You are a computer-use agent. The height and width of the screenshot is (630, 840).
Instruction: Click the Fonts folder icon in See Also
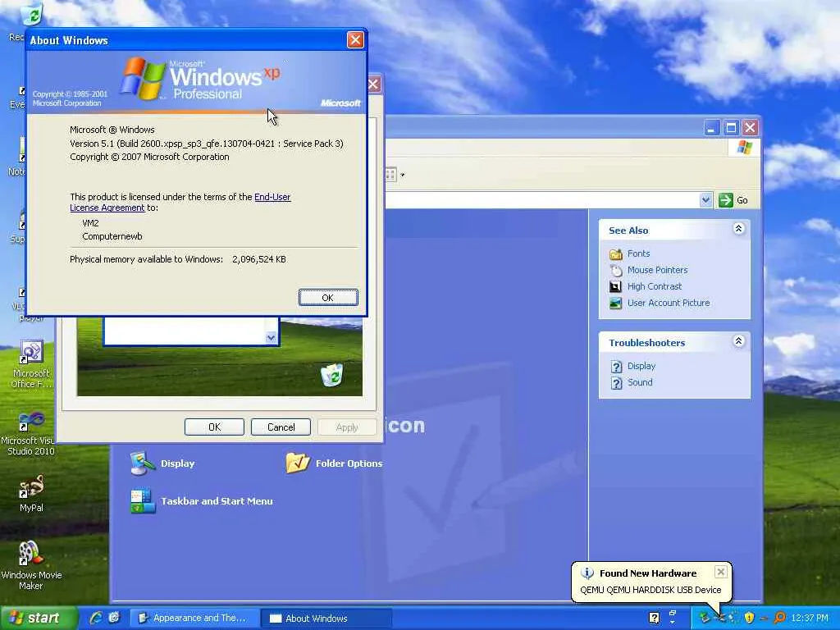tap(615, 254)
